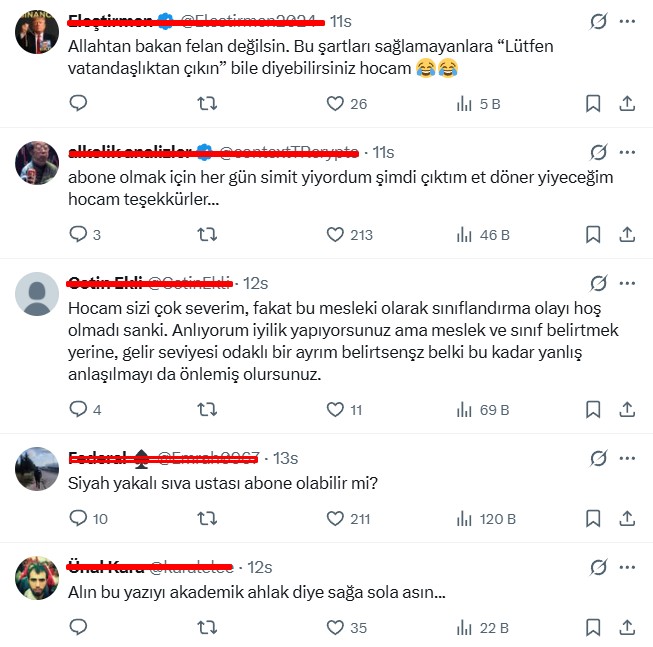Open the Trump-avatar profile picture

coord(37,32)
